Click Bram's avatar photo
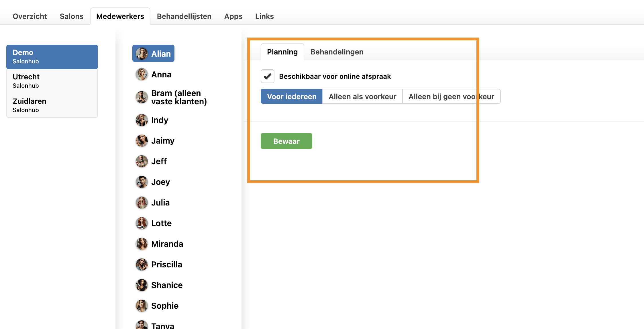 [x=142, y=97]
